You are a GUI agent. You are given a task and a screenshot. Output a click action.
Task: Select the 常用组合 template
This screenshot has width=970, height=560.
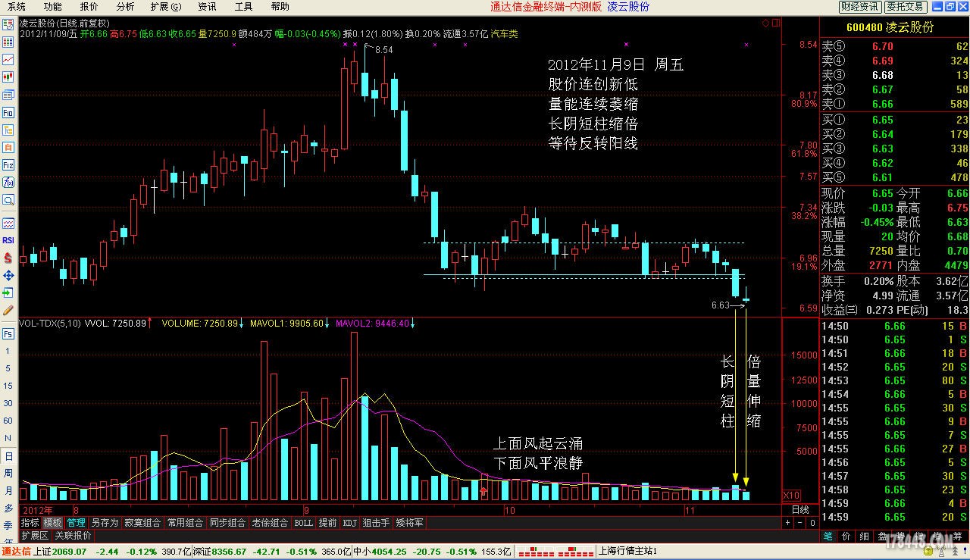185,523
